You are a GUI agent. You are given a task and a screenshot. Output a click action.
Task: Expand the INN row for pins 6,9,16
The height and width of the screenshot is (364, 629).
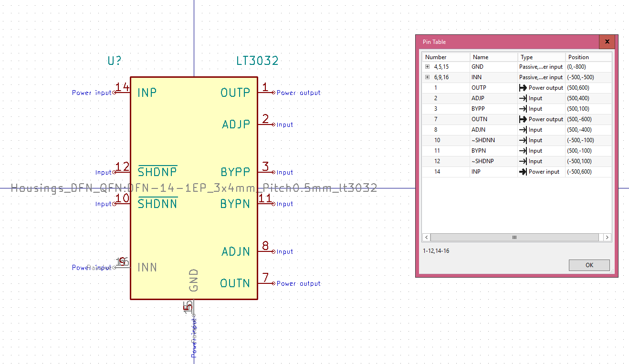point(427,77)
